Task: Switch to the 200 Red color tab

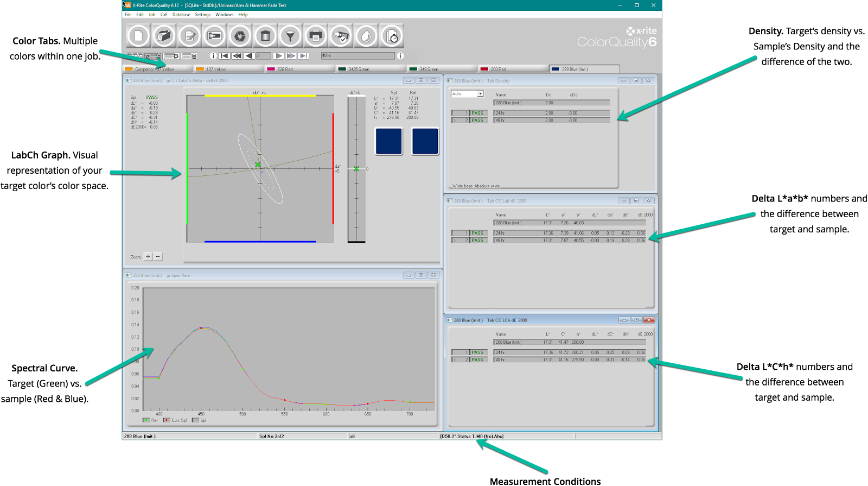Action: (x=513, y=69)
